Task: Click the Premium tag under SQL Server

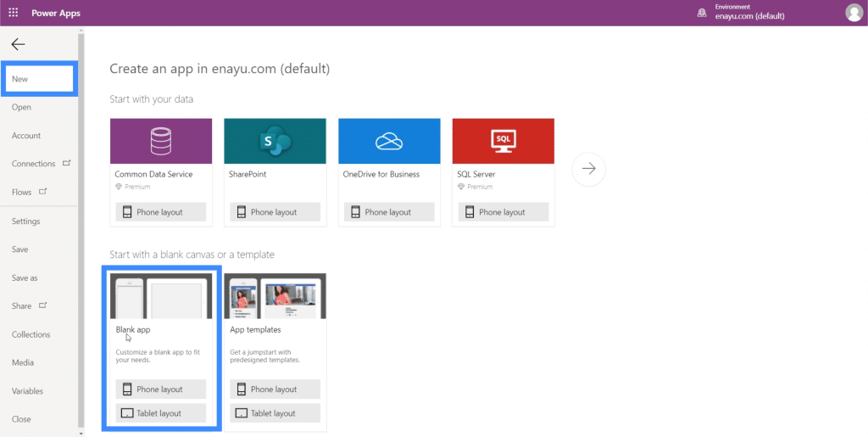Action: (x=475, y=187)
